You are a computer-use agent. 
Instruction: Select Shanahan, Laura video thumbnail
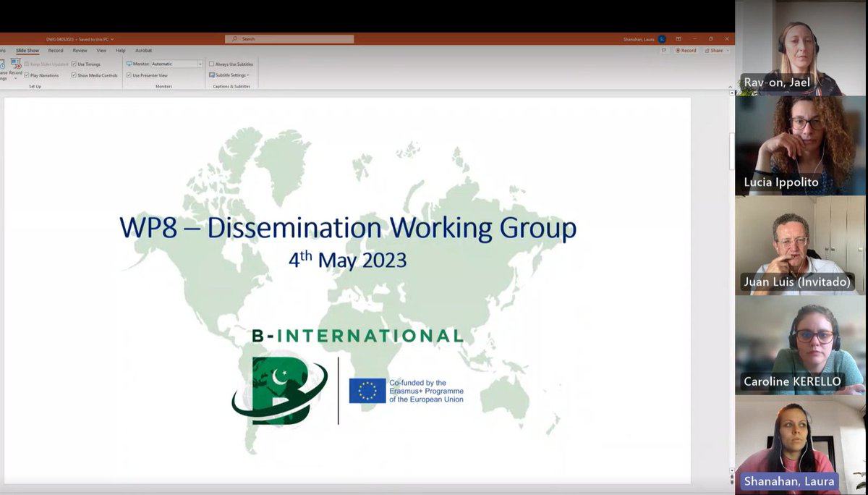[x=801, y=445]
